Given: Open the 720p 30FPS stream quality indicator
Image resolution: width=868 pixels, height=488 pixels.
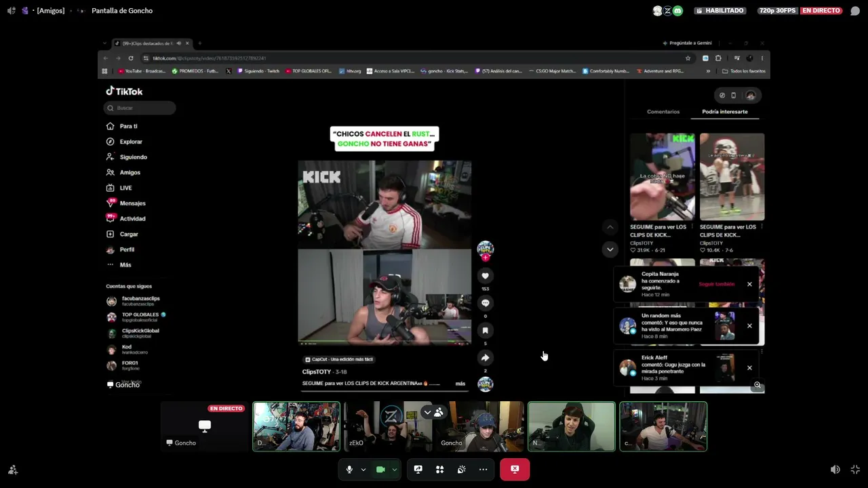Looking at the screenshot, I should click(x=778, y=11).
